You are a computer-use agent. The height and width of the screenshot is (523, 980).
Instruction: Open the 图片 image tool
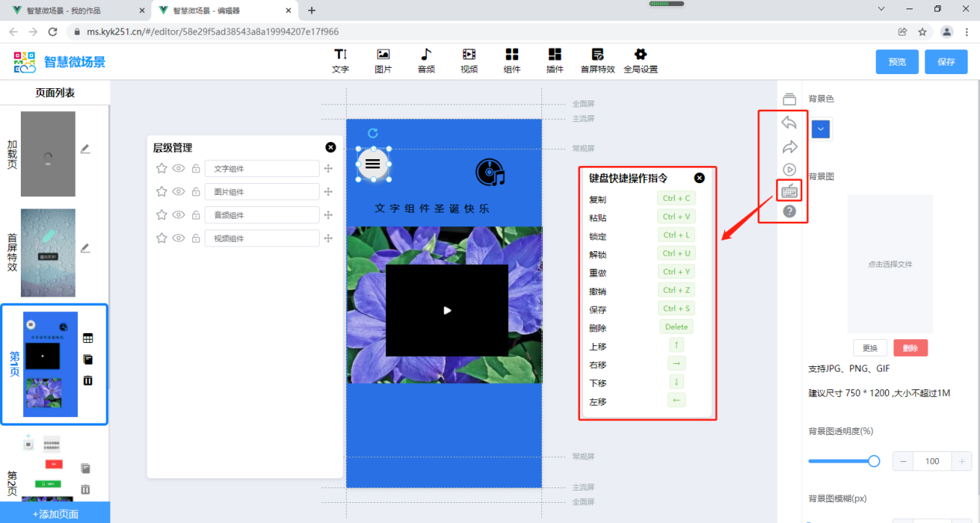click(383, 55)
